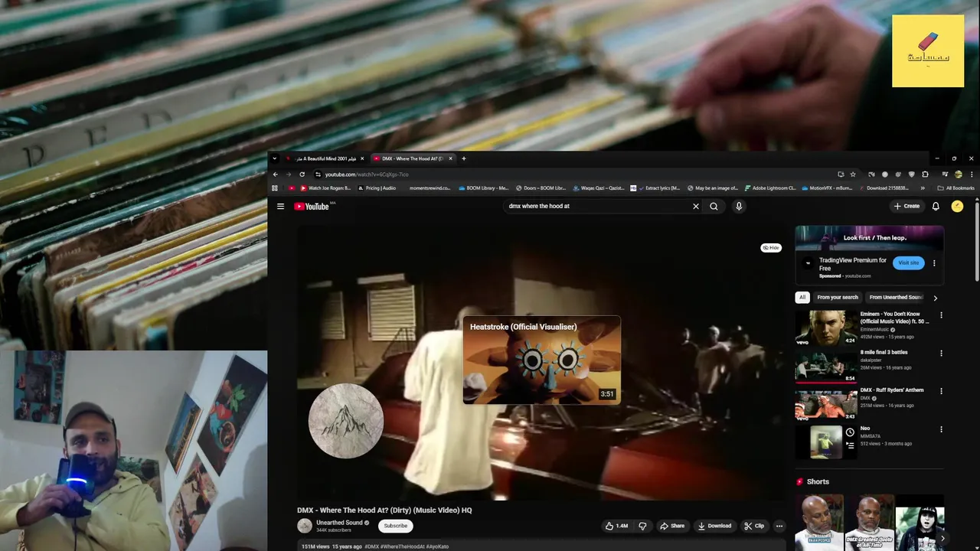Open Unearthed Sound channel avatar
980x551 pixels.
point(305,526)
